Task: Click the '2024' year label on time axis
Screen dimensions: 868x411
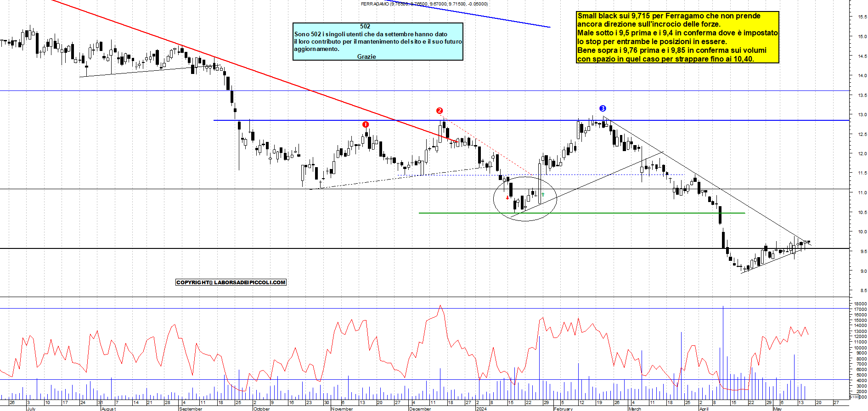Action: point(481,409)
